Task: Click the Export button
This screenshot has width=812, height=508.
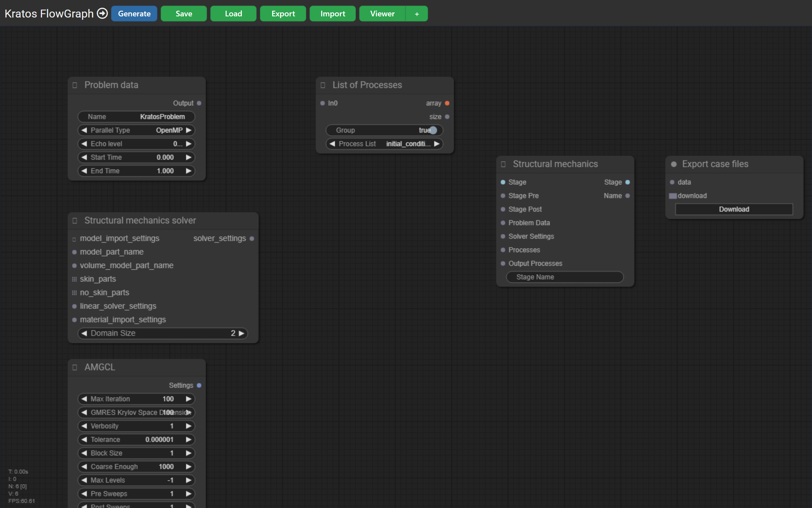Action: (283, 14)
